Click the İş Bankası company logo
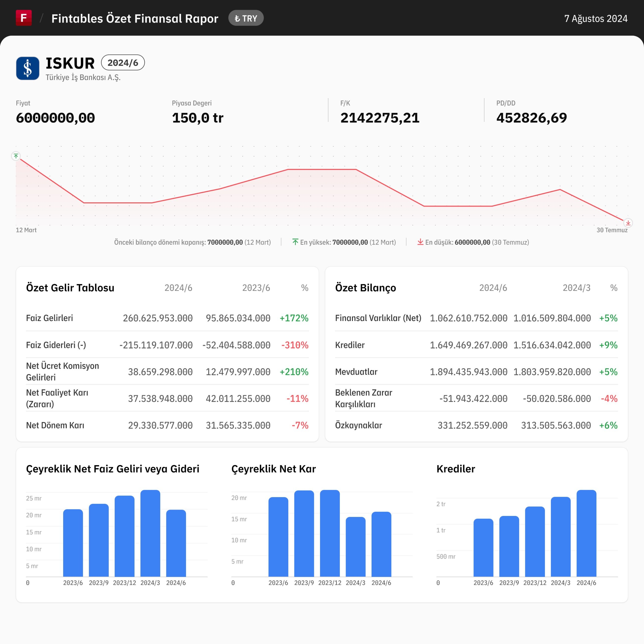This screenshot has height=644, width=644. [x=28, y=68]
